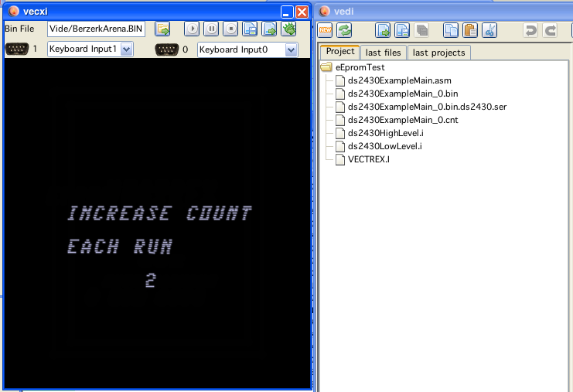Viewport: 573px width, 392px height.
Task: Click the redo arrow icon
Action: [x=551, y=30]
